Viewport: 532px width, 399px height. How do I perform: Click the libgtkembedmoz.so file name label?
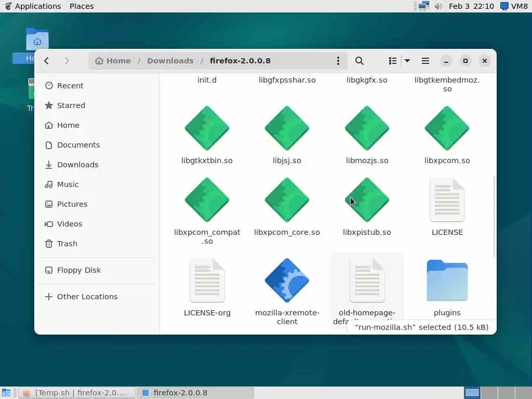tap(447, 85)
